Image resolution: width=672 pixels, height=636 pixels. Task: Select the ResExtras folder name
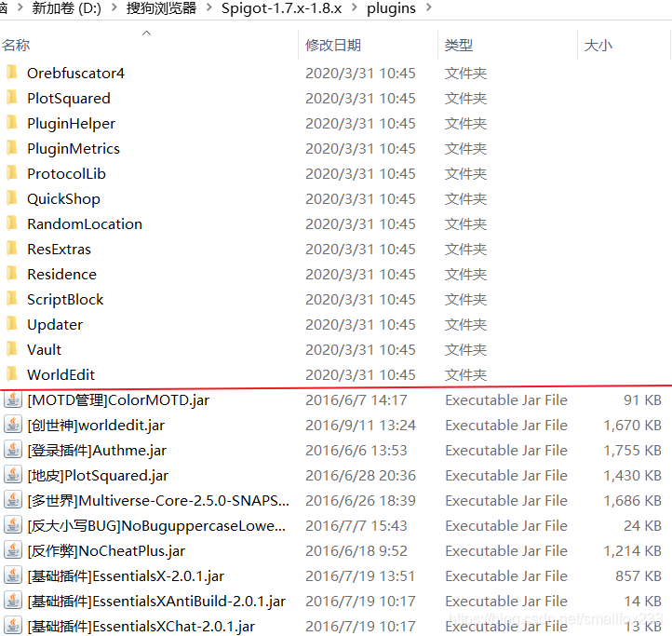[x=60, y=250]
